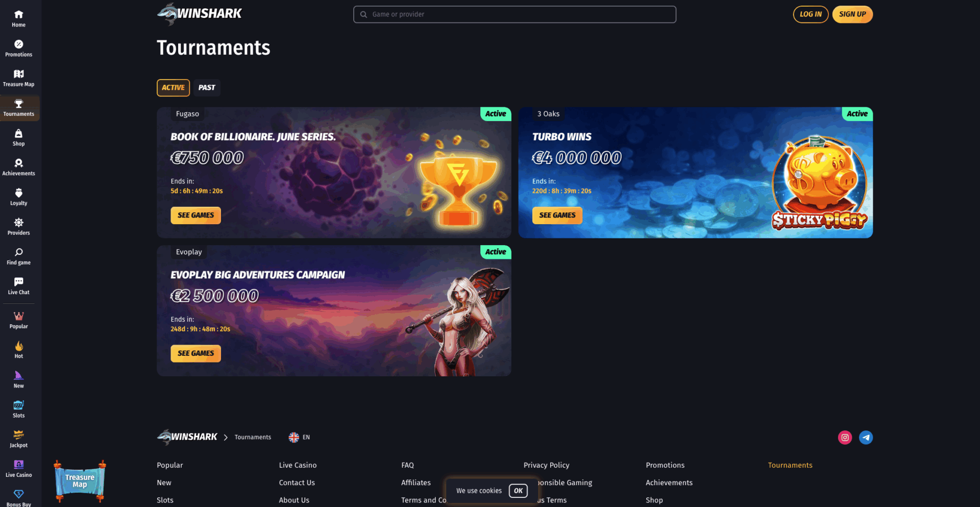The width and height of the screenshot is (980, 507).
Task: Click SEE GAMES for Turbo Wins
Action: click(x=557, y=215)
